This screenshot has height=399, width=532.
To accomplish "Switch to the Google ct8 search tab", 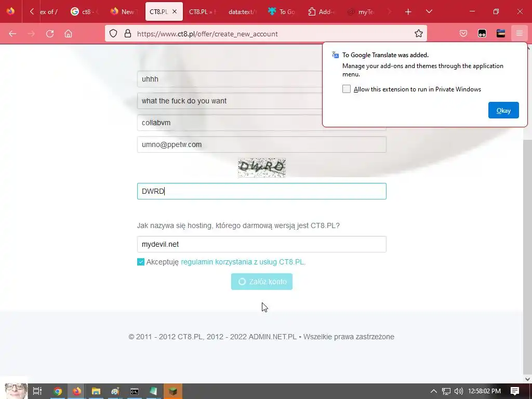I will click(x=84, y=11).
